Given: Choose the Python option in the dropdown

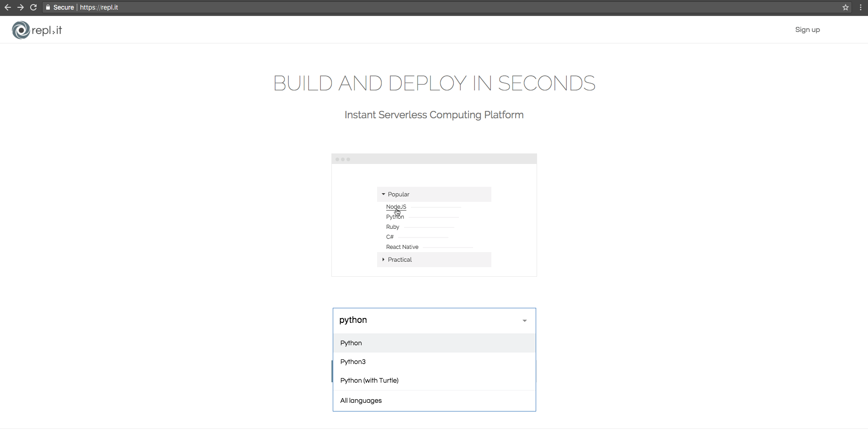Looking at the screenshot, I should click(434, 343).
